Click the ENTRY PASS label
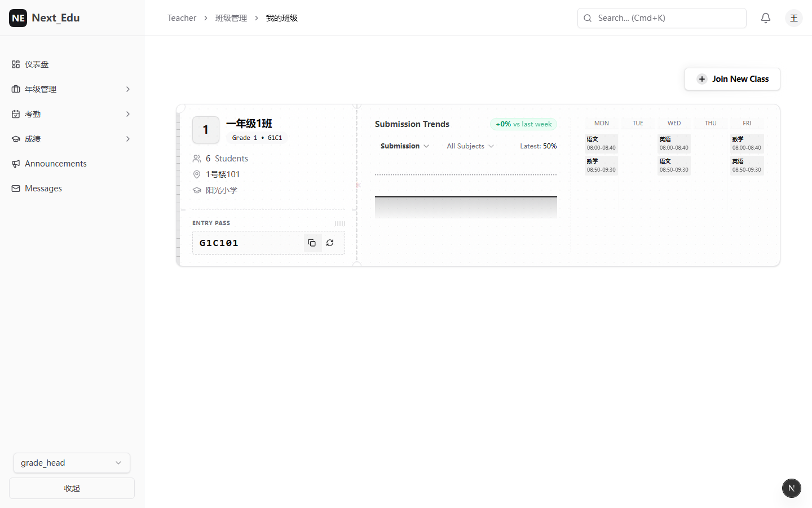 (x=211, y=223)
